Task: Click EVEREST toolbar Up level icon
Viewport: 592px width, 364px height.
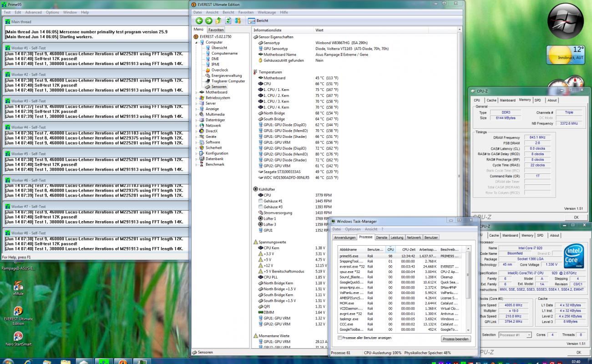Action: coord(218,20)
